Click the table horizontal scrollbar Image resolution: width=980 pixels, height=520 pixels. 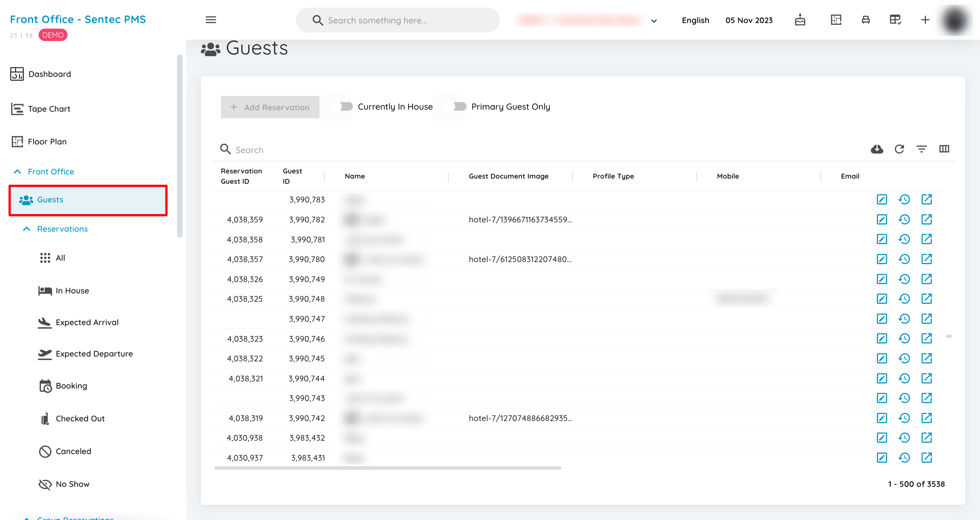point(387,468)
